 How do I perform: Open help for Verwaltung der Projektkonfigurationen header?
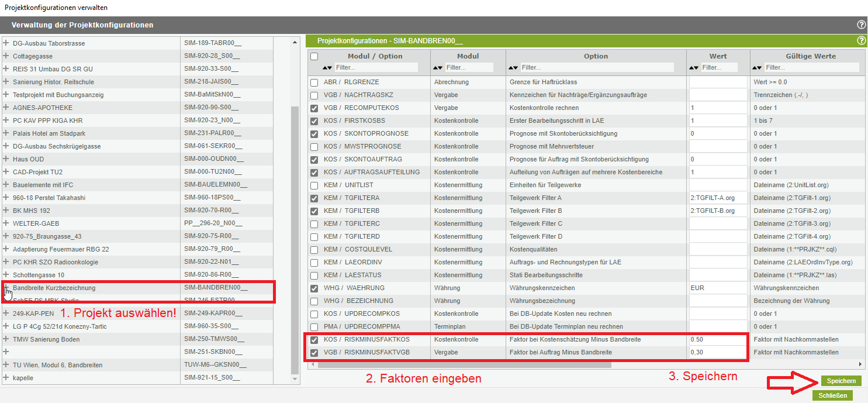[x=861, y=25]
